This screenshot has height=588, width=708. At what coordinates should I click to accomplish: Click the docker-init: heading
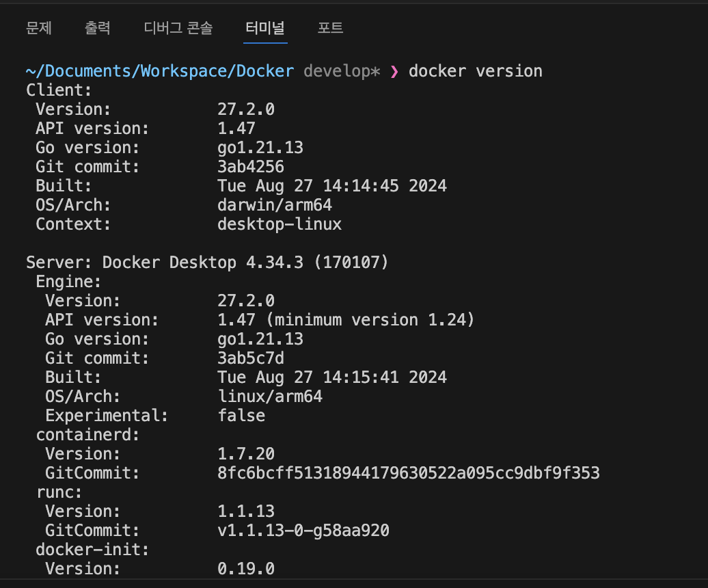point(92,550)
